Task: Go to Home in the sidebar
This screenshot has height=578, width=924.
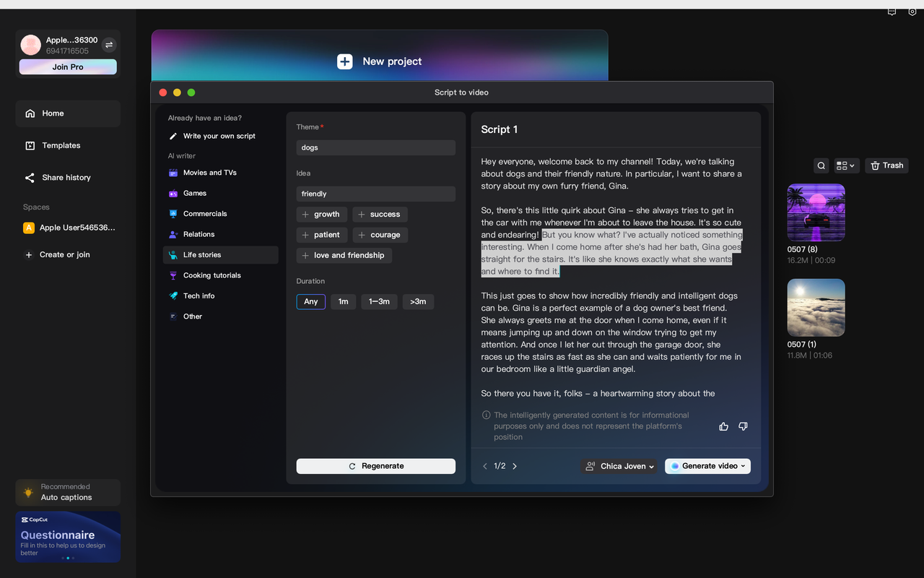Action: 51,113
